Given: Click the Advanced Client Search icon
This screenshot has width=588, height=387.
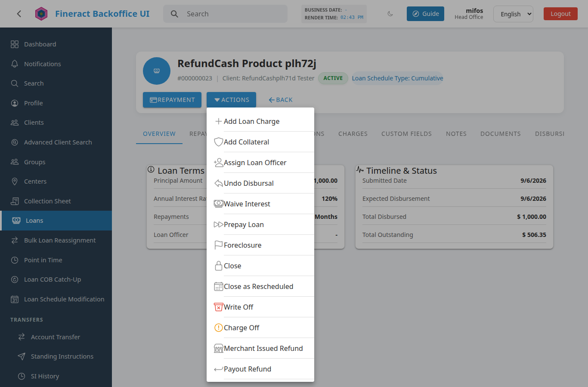Looking at the screenshot, I should click(x=15, y=142).
